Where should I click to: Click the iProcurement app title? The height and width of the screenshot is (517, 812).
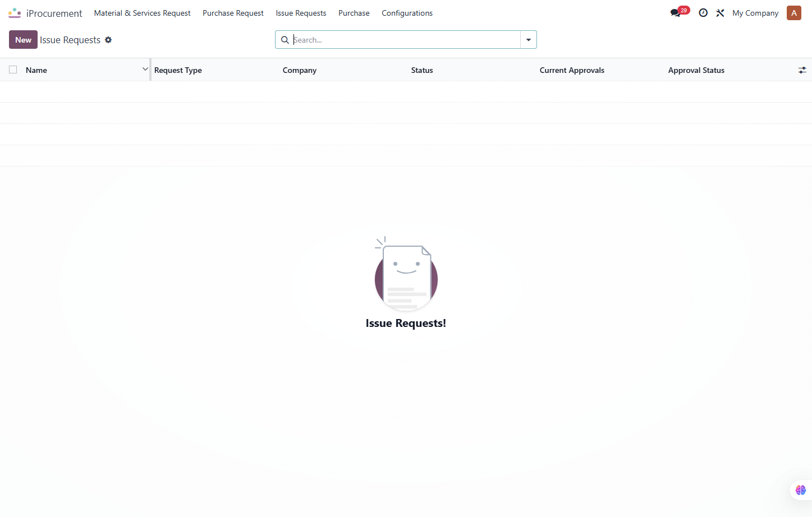coord(54,13)
